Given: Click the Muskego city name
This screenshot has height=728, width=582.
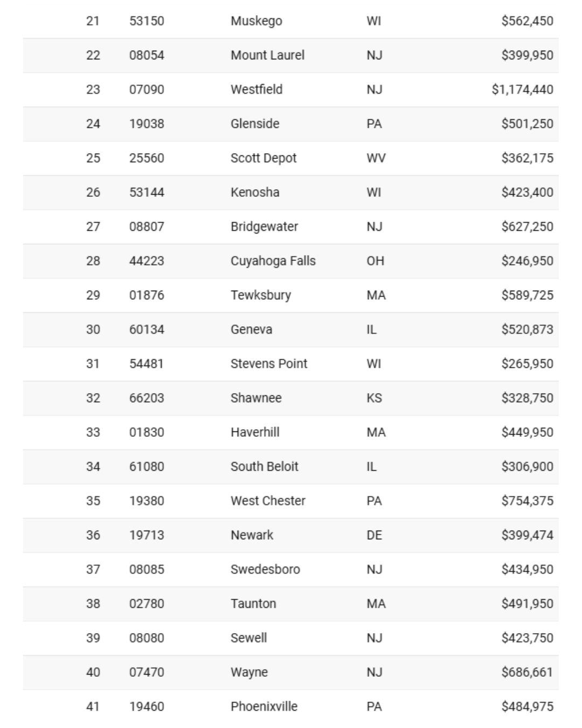Looking at the screenshot, I should click(x=256, y=21).
